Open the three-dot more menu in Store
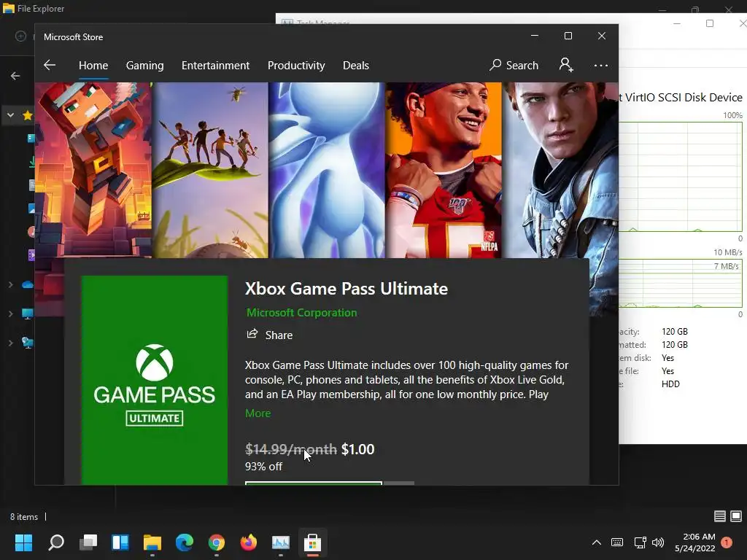Image resolution: width=747 pixels, height=560 pixels. point(601,65)
